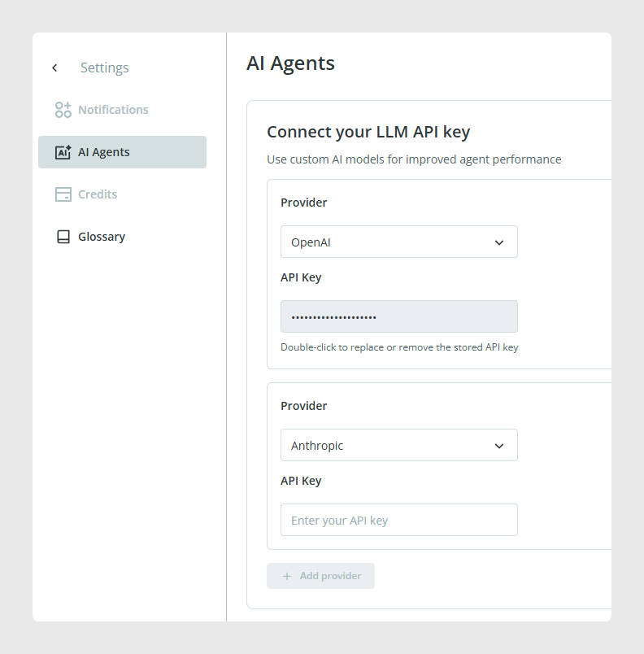
Task: Click the Add provider button
Action: (320, 576)
